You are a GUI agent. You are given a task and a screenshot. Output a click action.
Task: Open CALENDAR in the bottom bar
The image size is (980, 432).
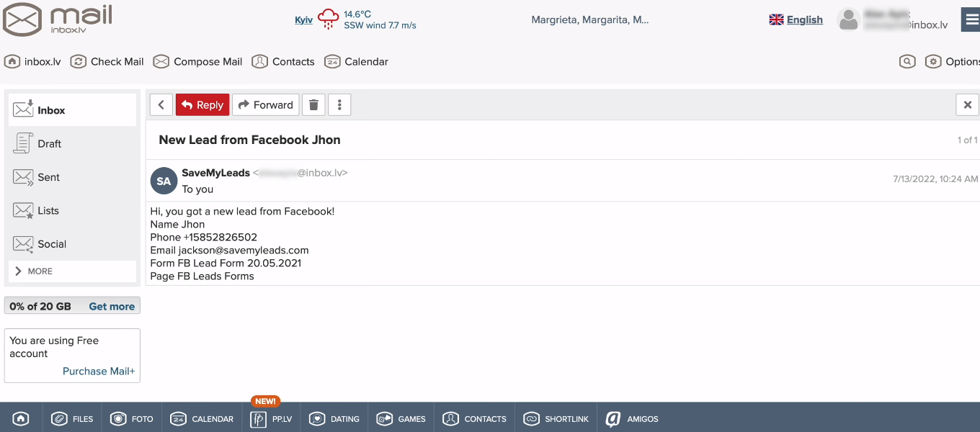(x=202, y=419)
